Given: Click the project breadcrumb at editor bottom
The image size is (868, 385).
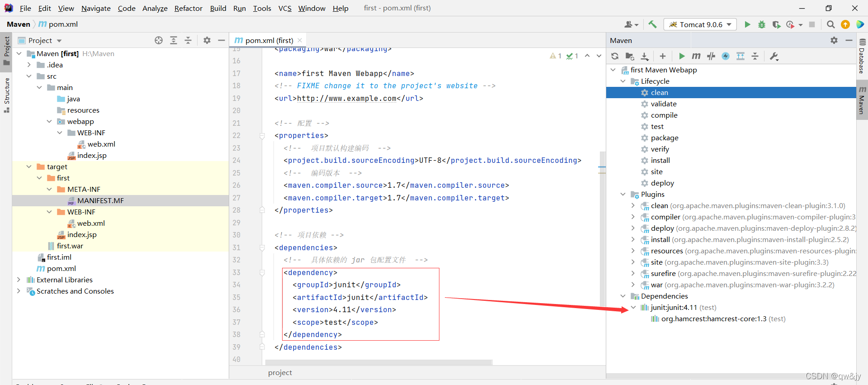Looking at the screenshot, I should coord(280,372).
